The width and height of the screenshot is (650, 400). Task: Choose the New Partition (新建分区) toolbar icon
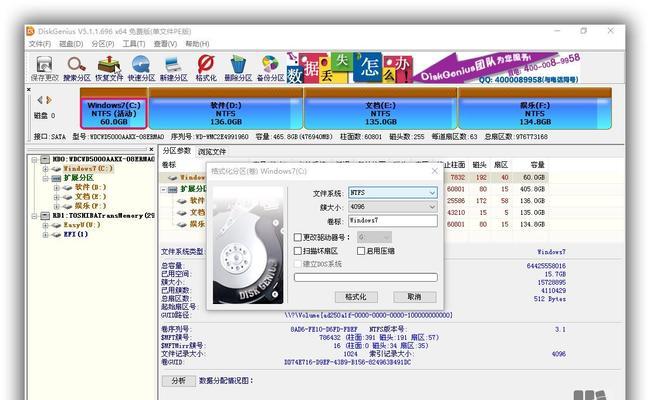pos(174,68)
